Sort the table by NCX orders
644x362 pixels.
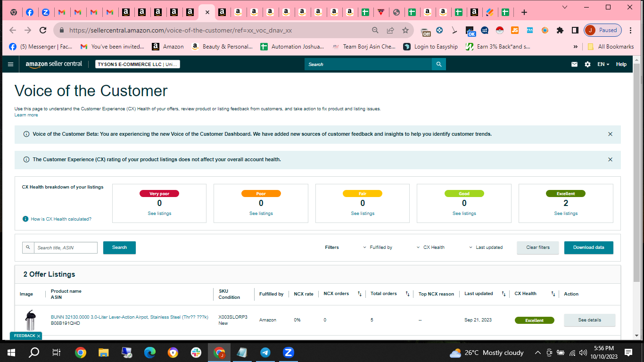click(x=360, y=294)
